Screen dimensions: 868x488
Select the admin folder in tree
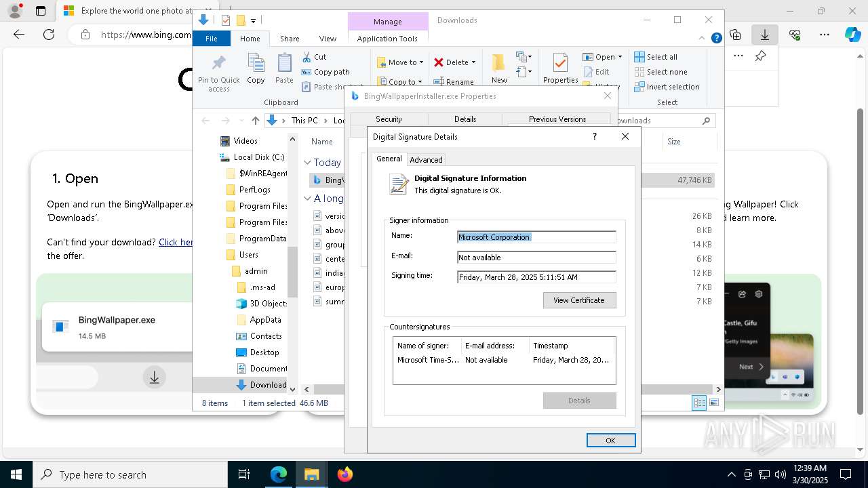click(250, 271)
